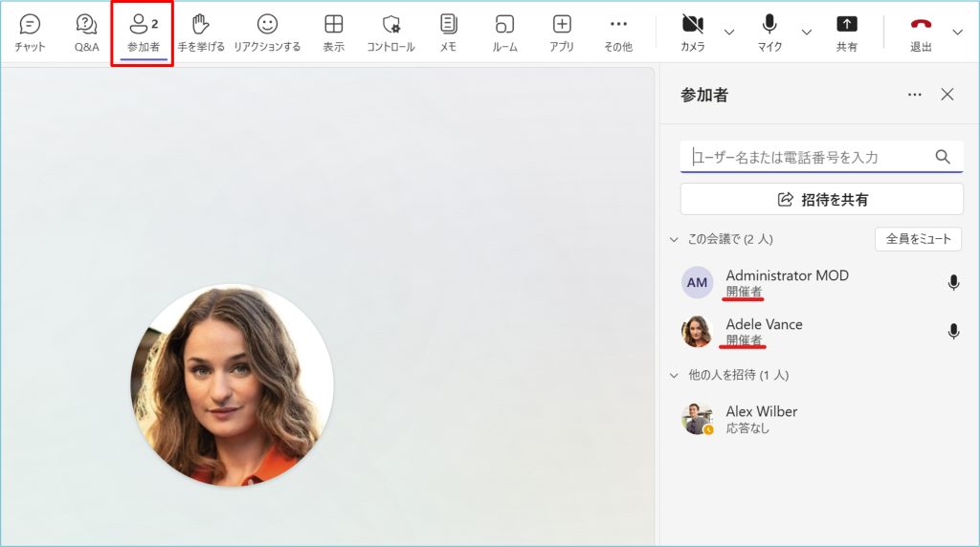This screenshot has height=547, width=980.
Task: Toggle Adele Vance's microphone
Action: tap(953, 331)
